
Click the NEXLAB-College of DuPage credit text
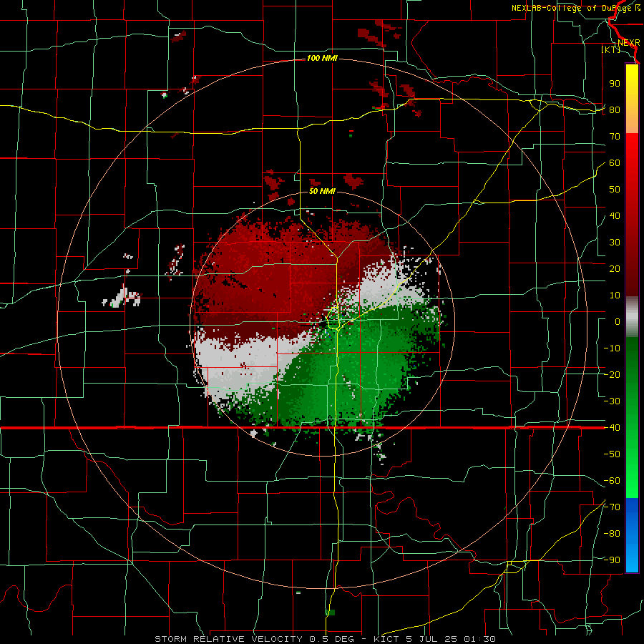(576, 8)
